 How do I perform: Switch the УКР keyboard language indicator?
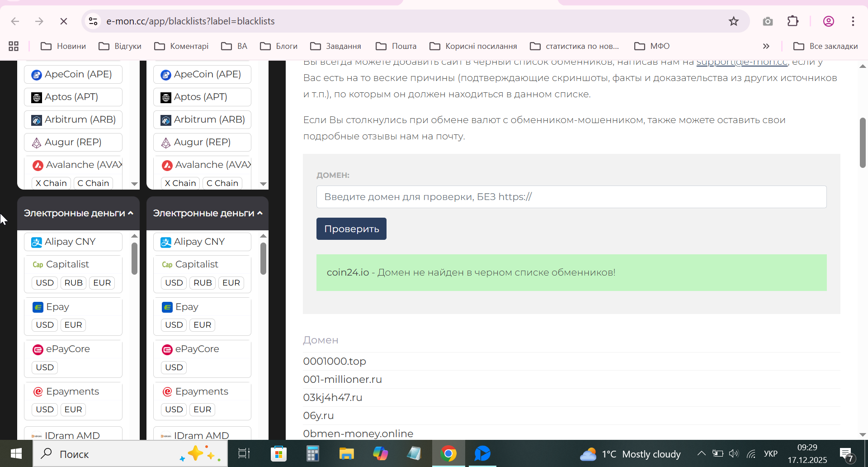[771, 453]
